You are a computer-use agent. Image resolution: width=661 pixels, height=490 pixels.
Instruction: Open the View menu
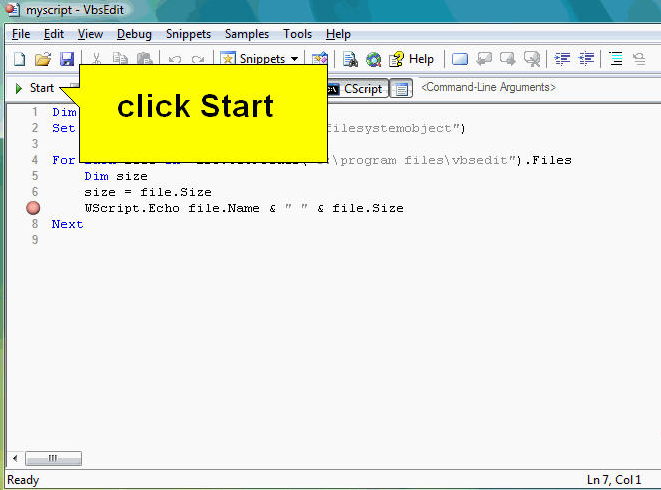point(90,34)
